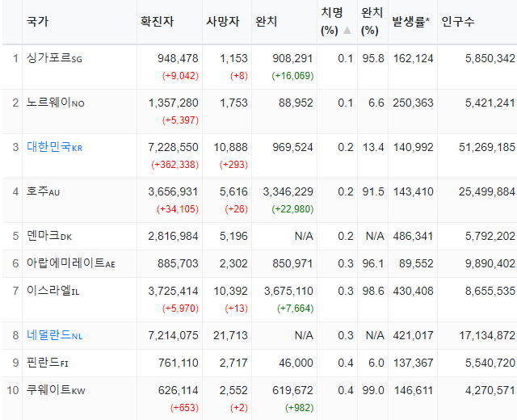Click Korea population 51,269,185
The image size is (517, 420).
pyautogui.click(x=487, y=147)
